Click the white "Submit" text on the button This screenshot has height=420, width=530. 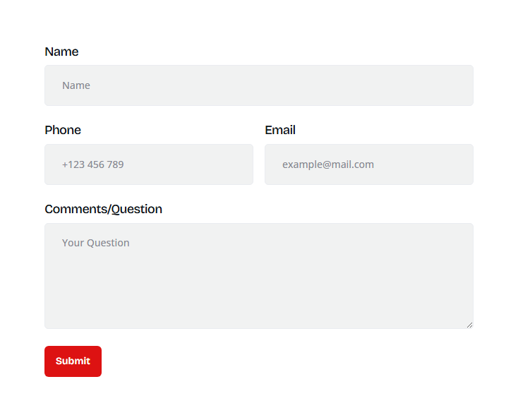[x=73, y=361]
